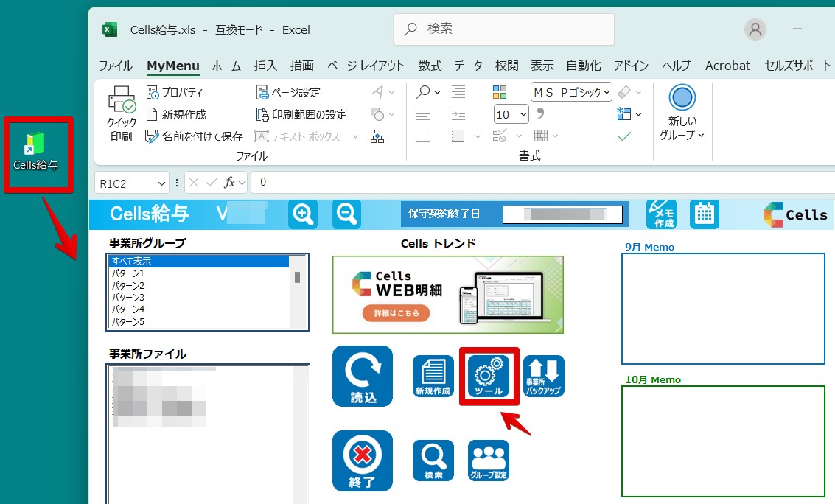Open the ツール (tools) gear icon
Screen dimensions: 835x504
click(489, 377)
